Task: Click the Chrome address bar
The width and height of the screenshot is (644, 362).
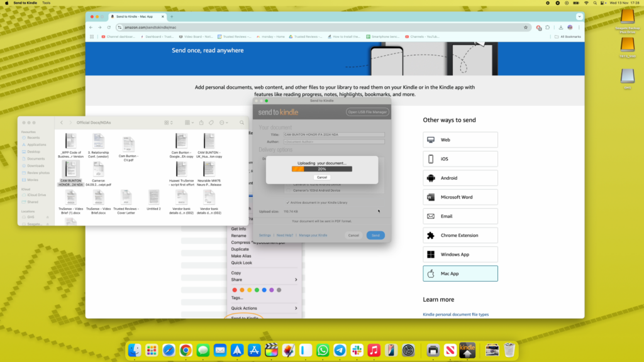Action: [x=323, y=28]
